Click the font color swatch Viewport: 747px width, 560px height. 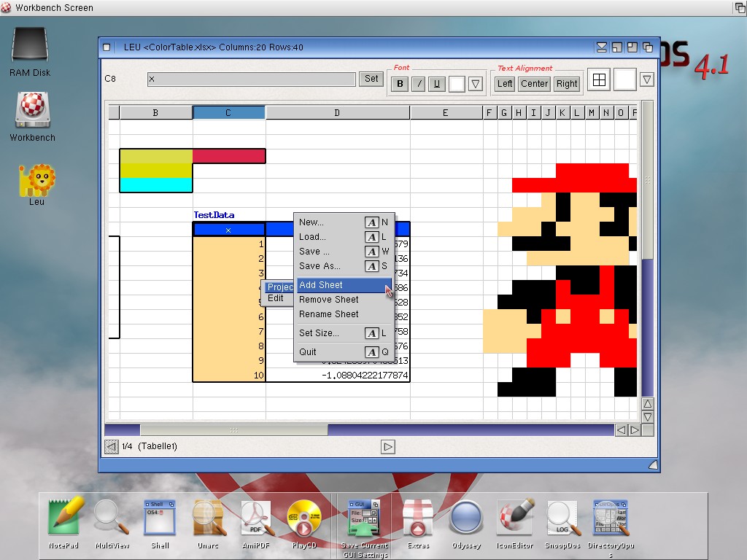pyautogui.click(x=457, y=84)
